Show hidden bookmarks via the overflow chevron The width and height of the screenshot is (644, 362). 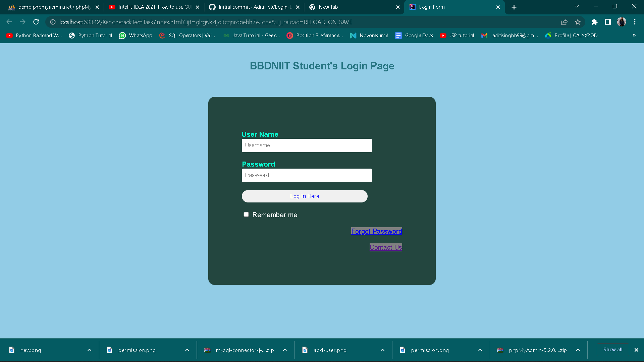pos(634,35)
